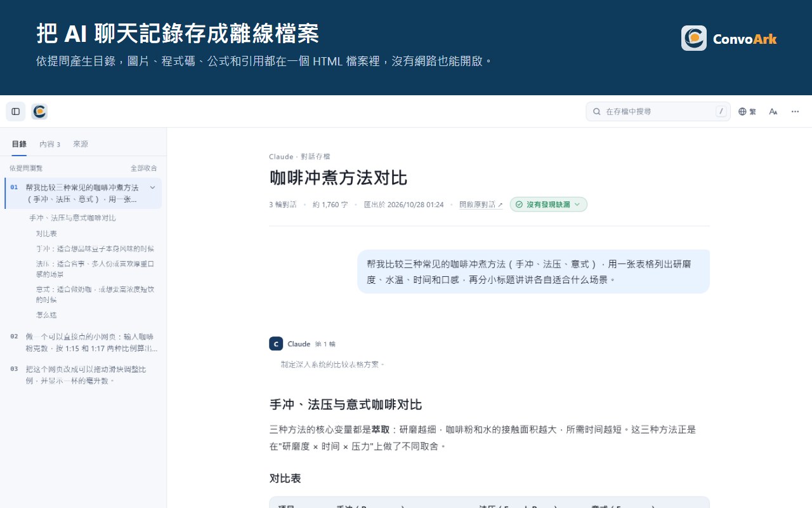
Task: Select question 03 in the outline
Action: click(83, 375)
